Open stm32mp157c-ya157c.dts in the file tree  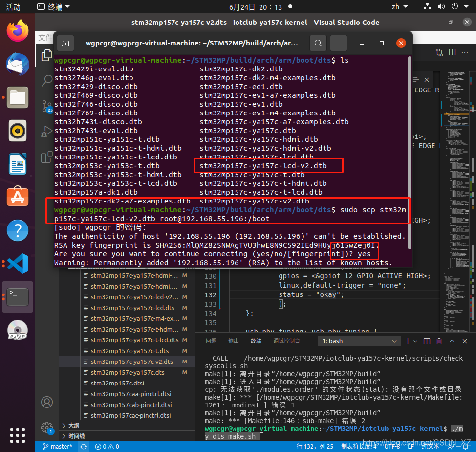[128, 372]
